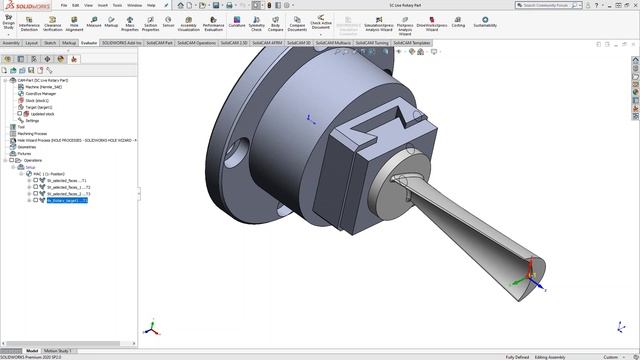Expand the 5X_selected_faces_2 T3 operation

29,194
